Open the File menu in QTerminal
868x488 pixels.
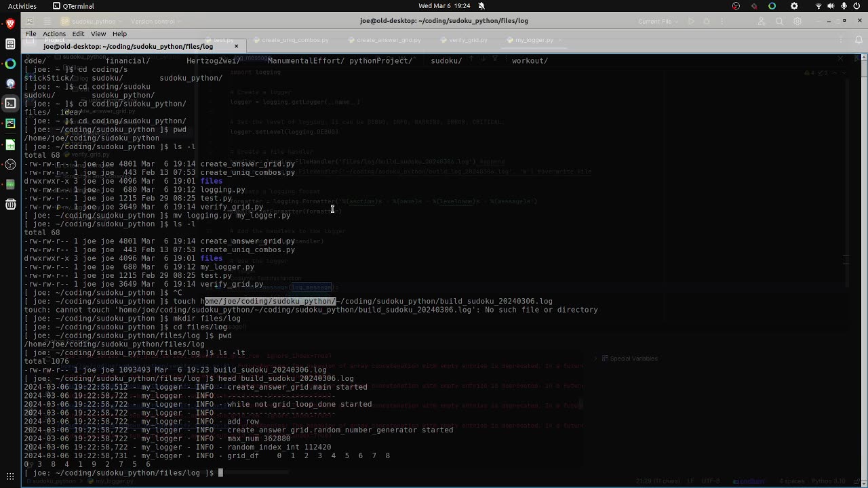pos(31,34)
